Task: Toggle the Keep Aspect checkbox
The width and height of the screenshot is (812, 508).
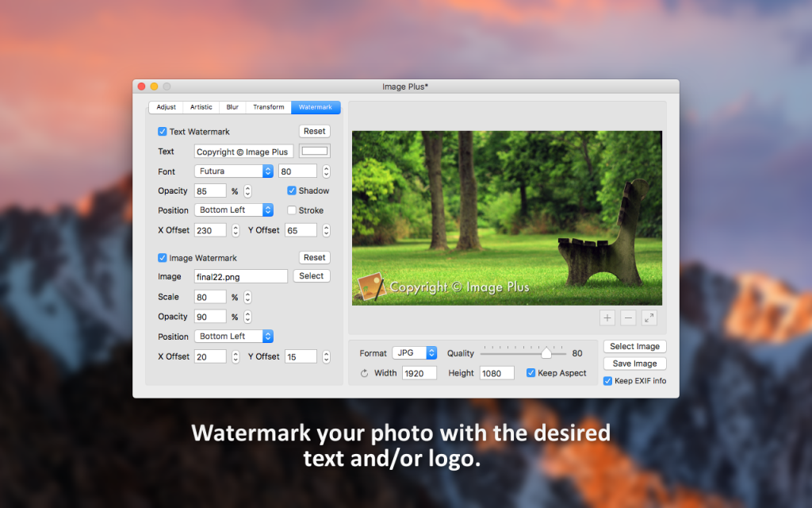Action: (531, 373)
